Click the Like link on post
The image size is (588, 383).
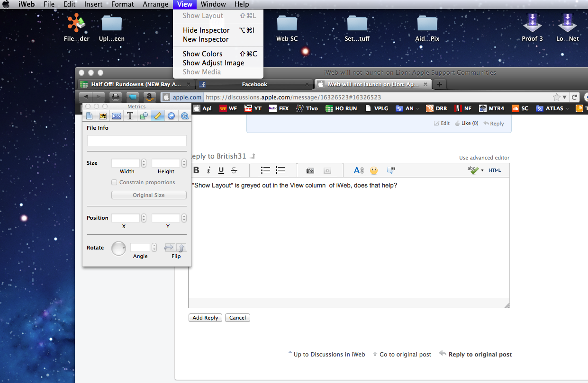466,123
